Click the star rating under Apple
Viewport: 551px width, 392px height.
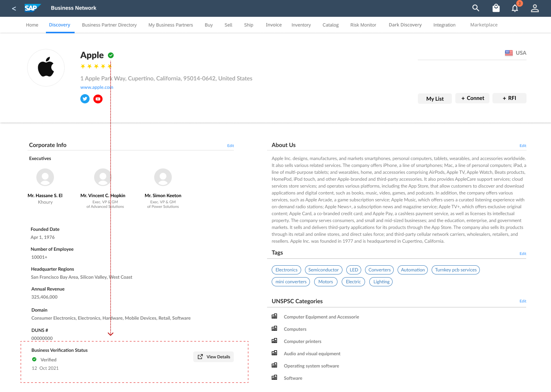tap(96, 66)
